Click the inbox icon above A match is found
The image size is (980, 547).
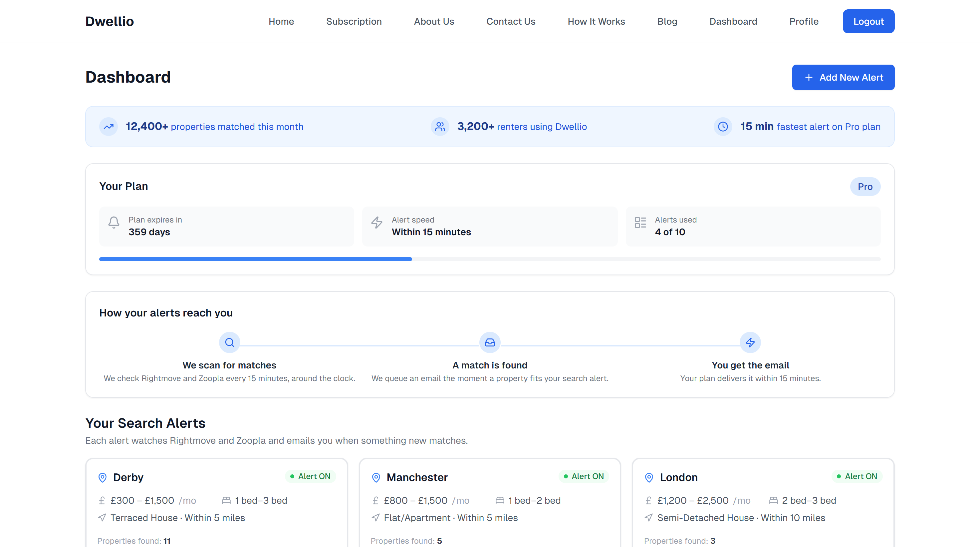pyautogui.click(x=490, y=342)
